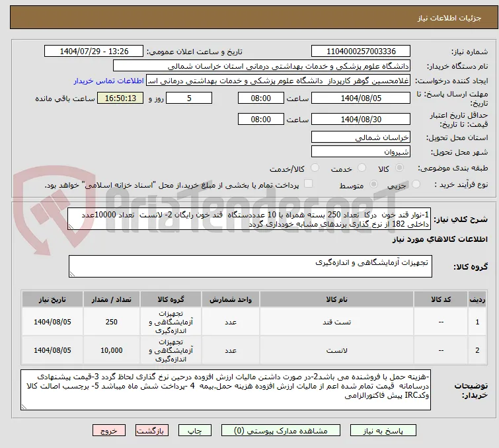Select the کالا/خدمت radio button

pyautogui.click(x=315, y=168)
